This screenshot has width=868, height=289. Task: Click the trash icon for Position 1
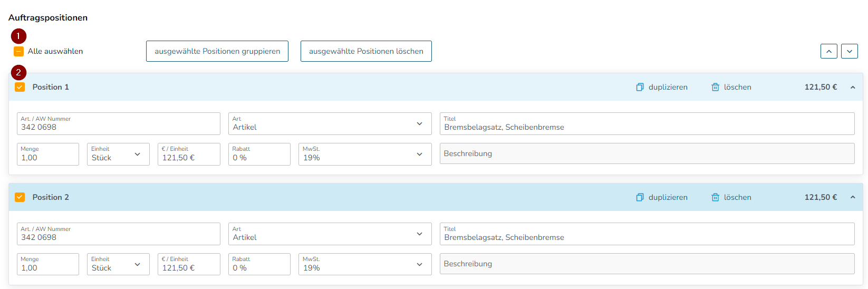click(x=715, y=87)
